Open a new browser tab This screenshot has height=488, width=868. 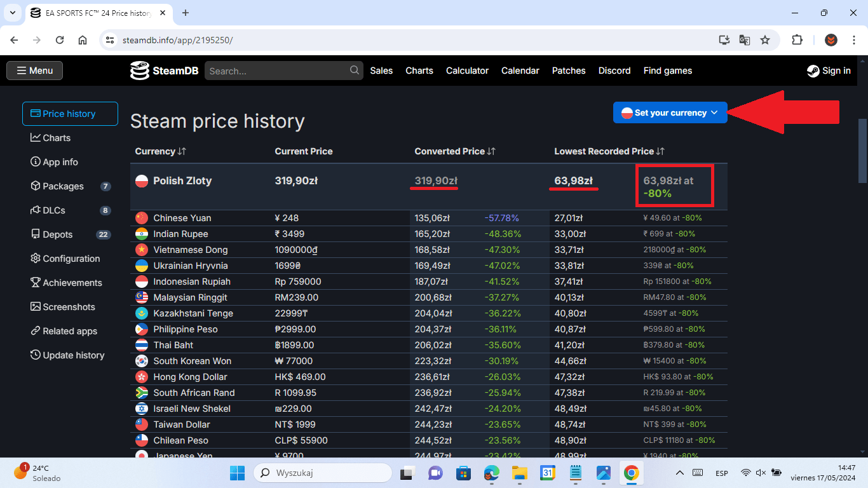[x=186, y=13]
